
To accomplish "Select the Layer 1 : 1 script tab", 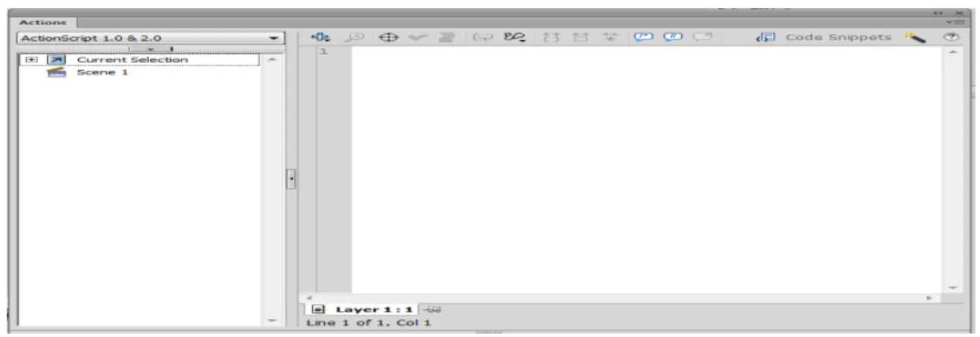I will coord(363,309).
